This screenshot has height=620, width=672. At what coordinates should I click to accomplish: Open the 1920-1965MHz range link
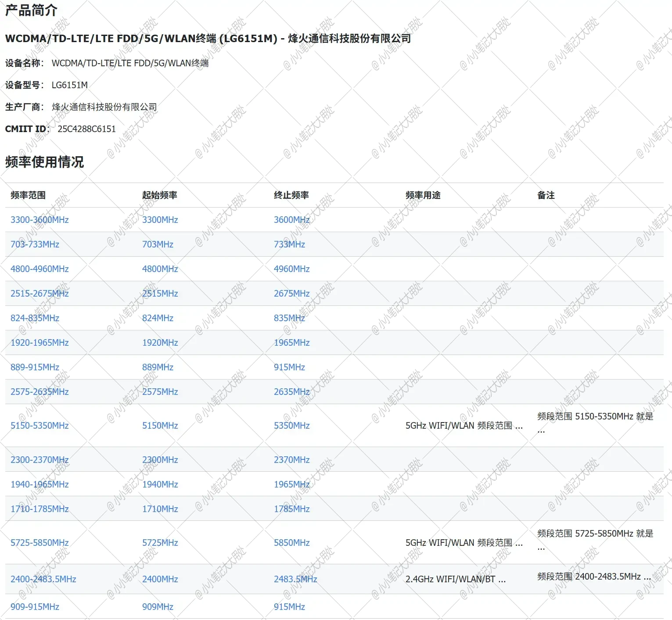click(x=40, y=343)
